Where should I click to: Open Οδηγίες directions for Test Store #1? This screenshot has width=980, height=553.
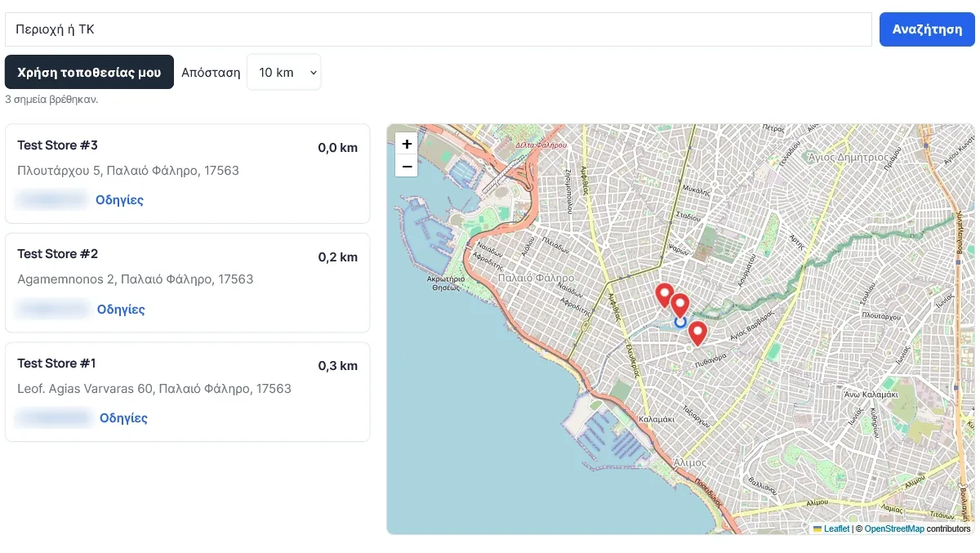pyautogui.click(x=123, y=417)
